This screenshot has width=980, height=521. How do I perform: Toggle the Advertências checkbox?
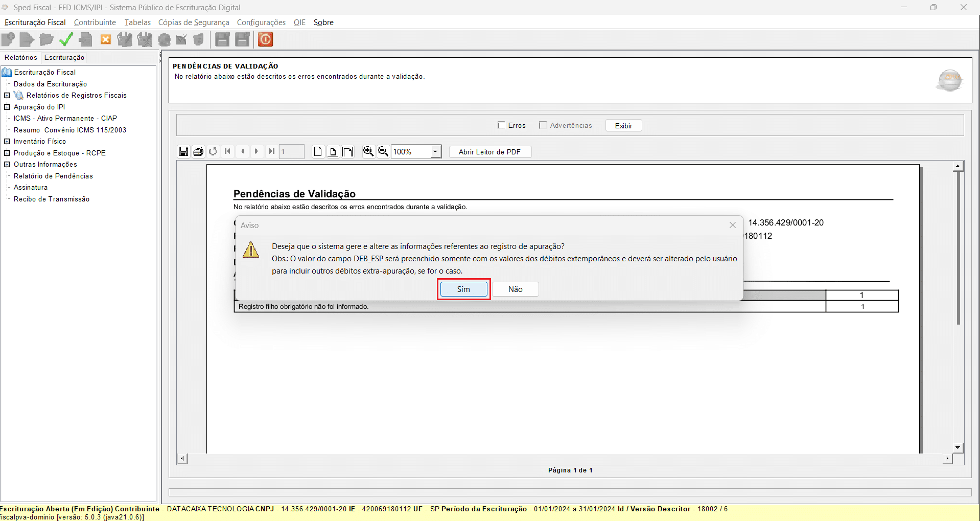[x=543, y=125]
